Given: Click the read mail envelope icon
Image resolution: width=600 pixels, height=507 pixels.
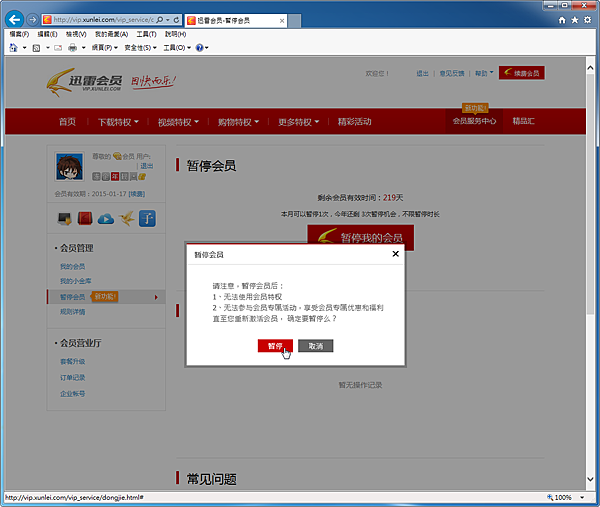Looking at the screenshot, I should pos(58,48).
